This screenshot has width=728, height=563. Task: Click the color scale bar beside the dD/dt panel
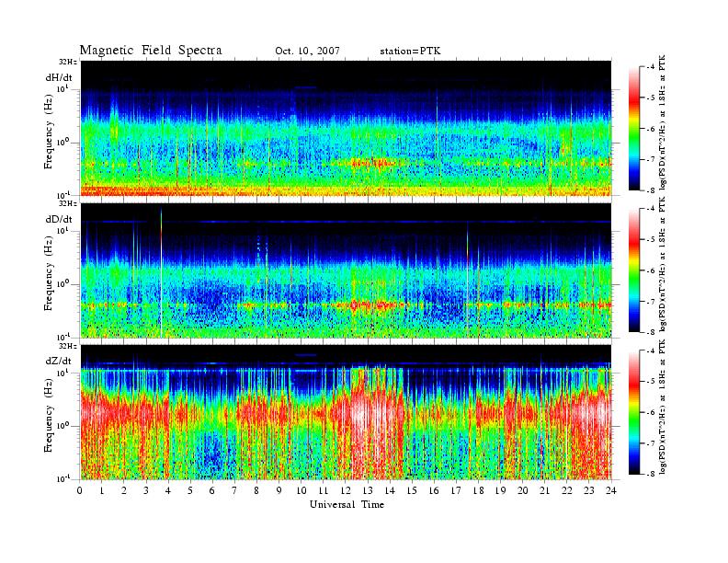(633, 270)
